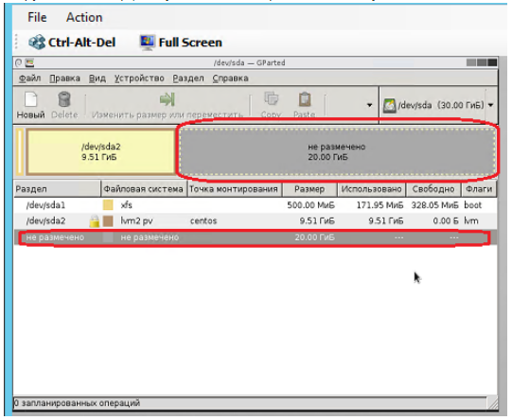
Task: Click the centos mount point cell
Action: pos(203,221)
